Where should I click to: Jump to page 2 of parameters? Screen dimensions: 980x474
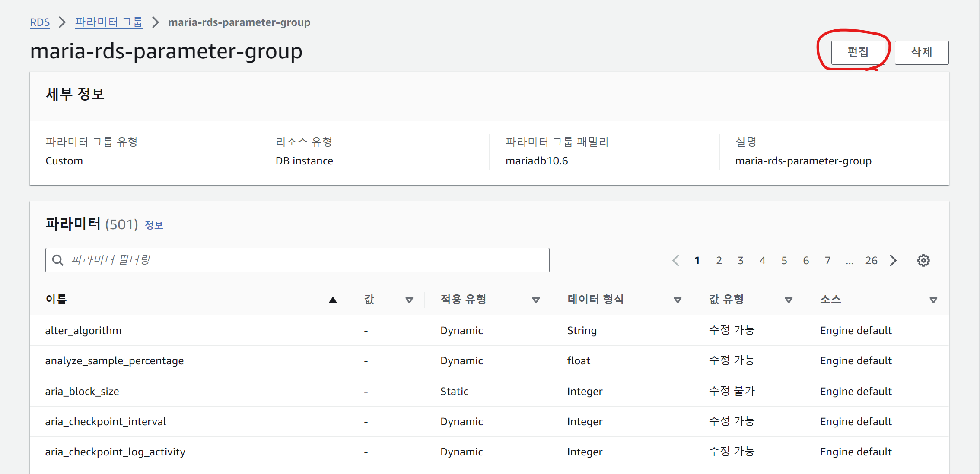click(719, 260)
